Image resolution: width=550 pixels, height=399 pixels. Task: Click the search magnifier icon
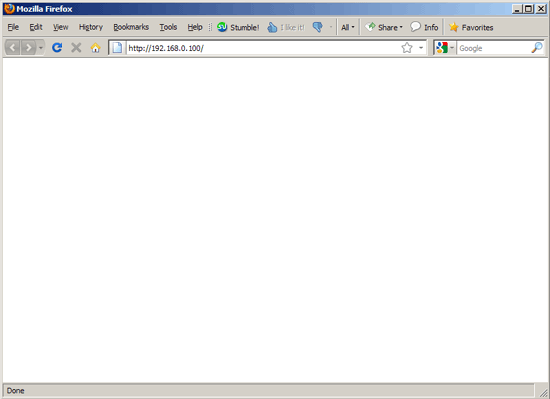(537, 48)
